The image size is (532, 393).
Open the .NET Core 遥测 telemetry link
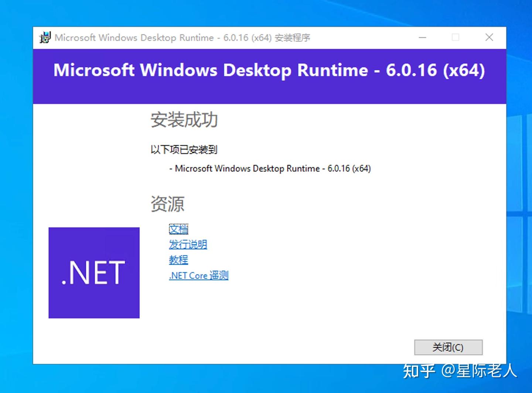[x=199, y=276]
